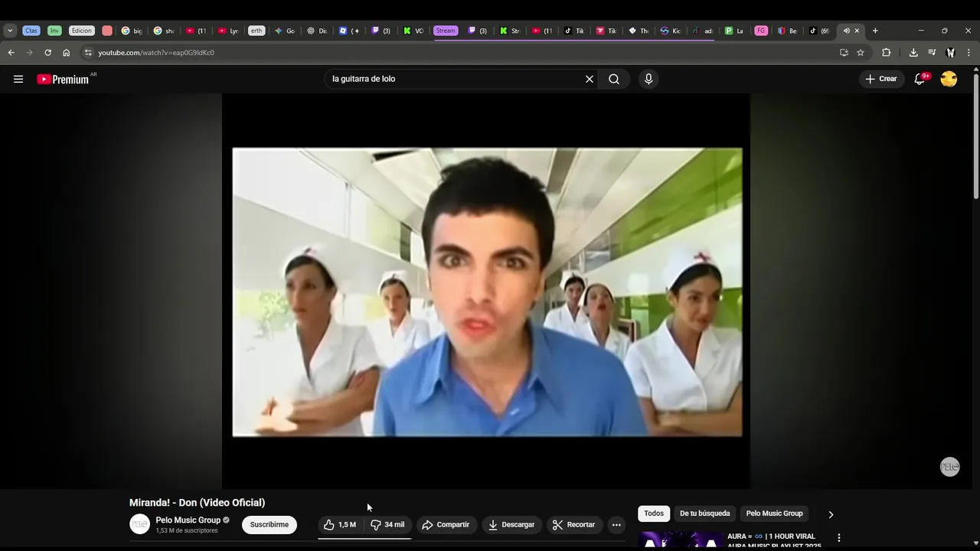Open menu for AURA playlist suggestion
Image resolution: width=980 pixels, height=551 pixels.
point(838,538)
